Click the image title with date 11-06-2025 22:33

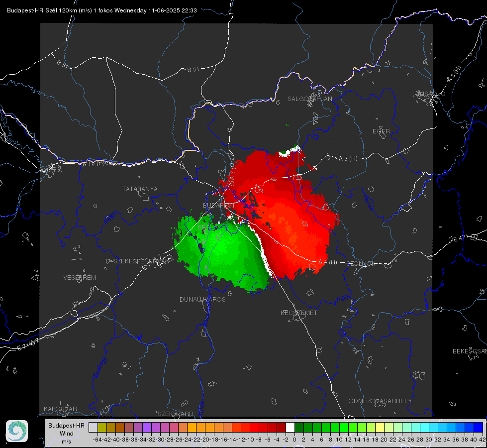click(x=102, y=10)
